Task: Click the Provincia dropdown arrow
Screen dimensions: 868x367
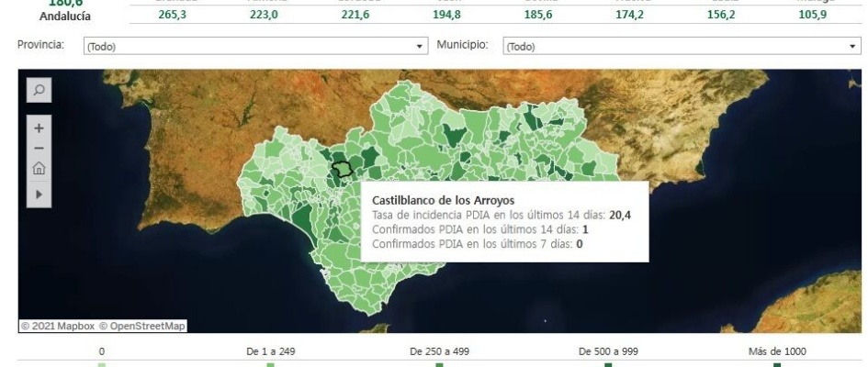Action: (421, 45)
